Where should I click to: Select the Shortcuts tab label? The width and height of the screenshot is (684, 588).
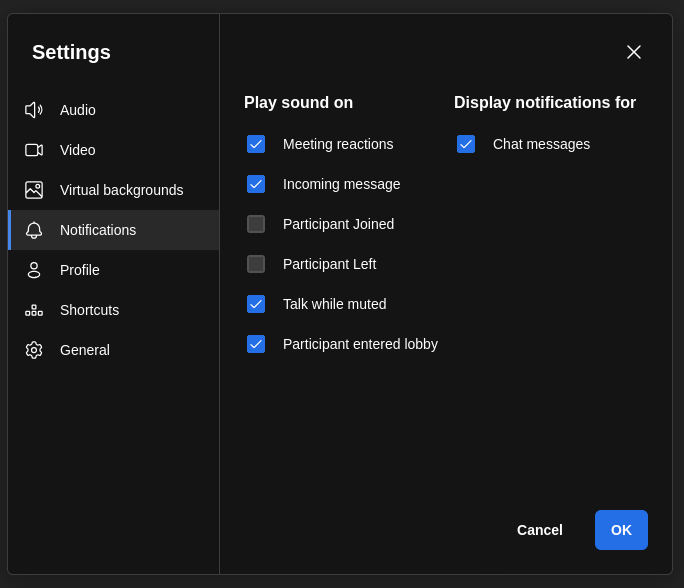pyautogui.click(x=89, y=310)
